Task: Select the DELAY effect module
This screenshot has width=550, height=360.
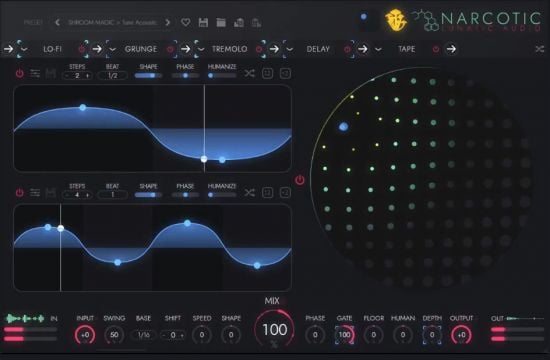Action: pos(318,49)
